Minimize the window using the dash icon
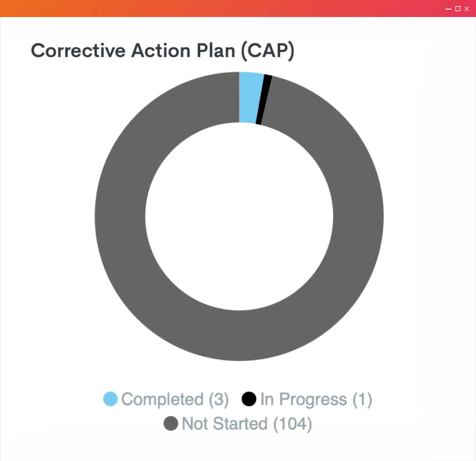The width and height of the screenshot is (476, 461). (448, 9)
